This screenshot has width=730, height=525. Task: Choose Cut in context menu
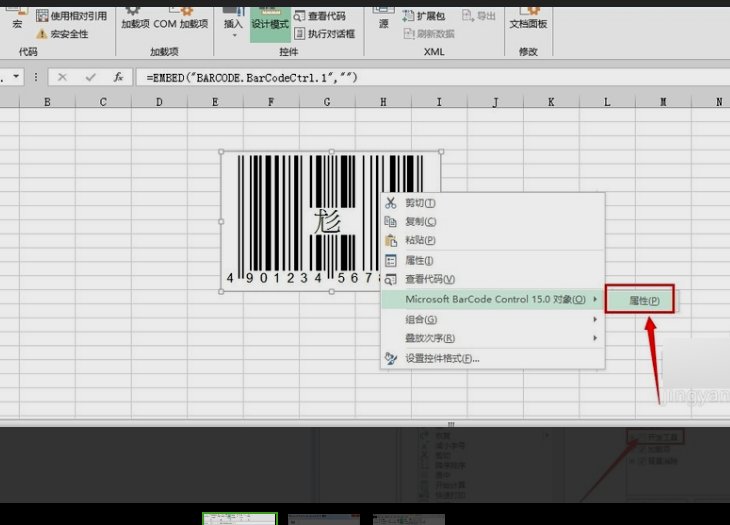click(493, 203)
